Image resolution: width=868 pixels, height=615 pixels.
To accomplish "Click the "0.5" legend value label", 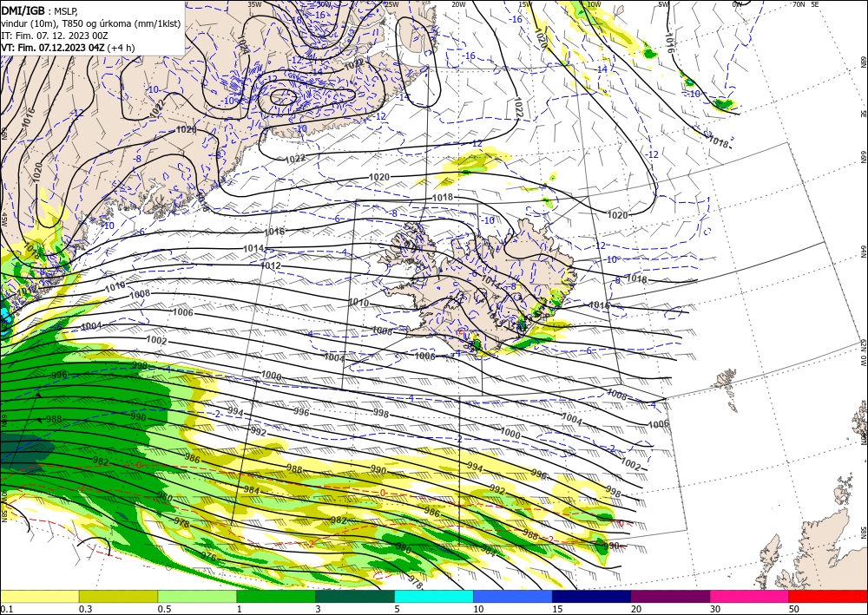I will [164, 609].
